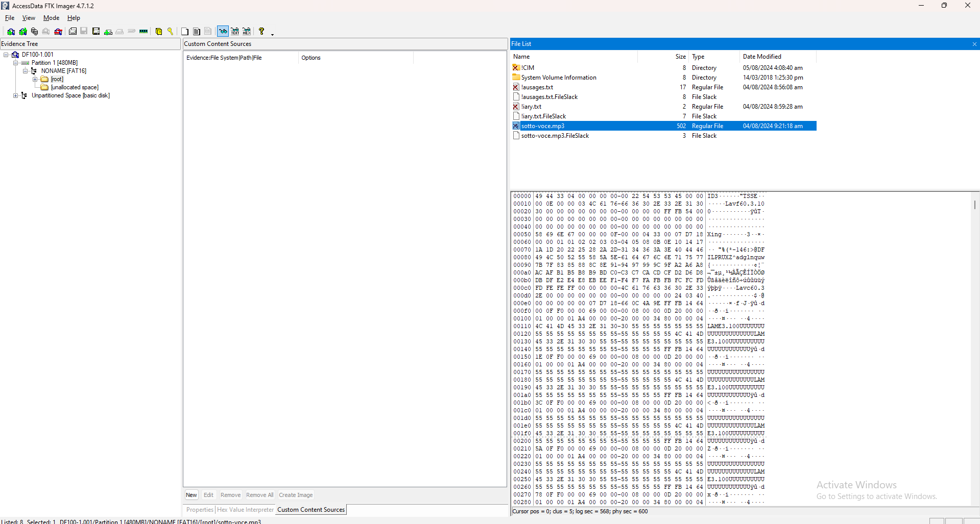Collapse the DF100-1.001 evidence node

[6, 55]
